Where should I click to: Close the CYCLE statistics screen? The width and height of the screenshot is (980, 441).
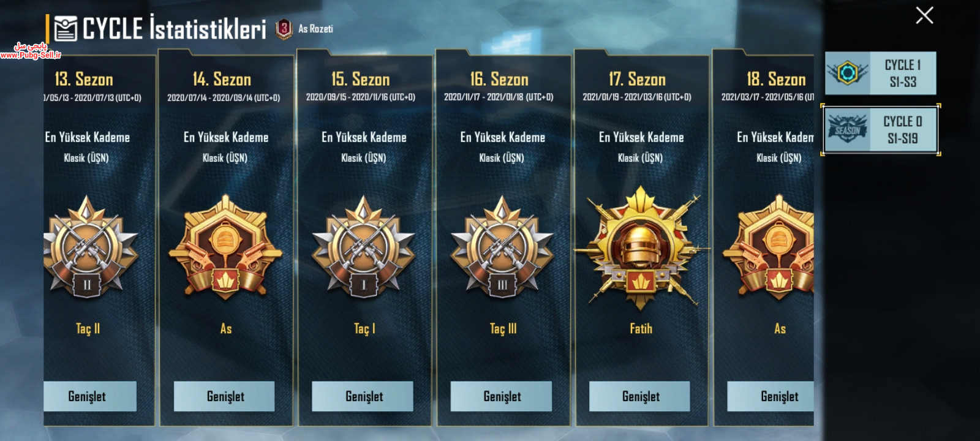coord(924,15)
